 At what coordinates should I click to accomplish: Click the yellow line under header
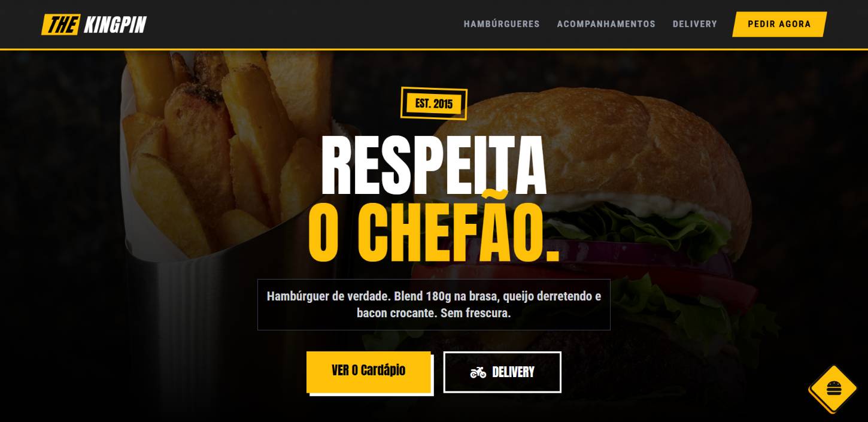coord(434,49)
